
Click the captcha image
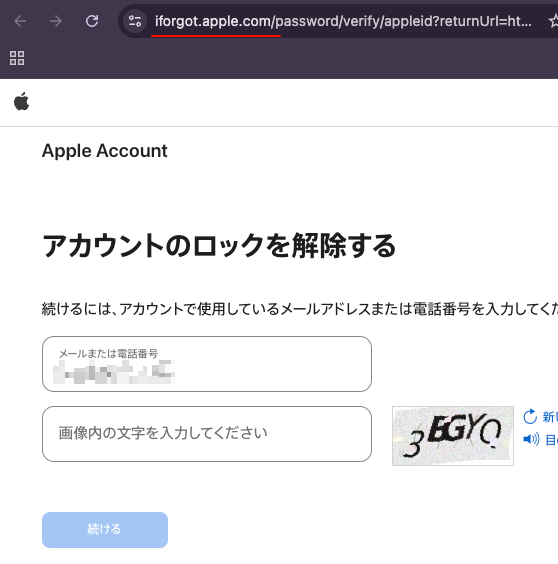(453, 436)
